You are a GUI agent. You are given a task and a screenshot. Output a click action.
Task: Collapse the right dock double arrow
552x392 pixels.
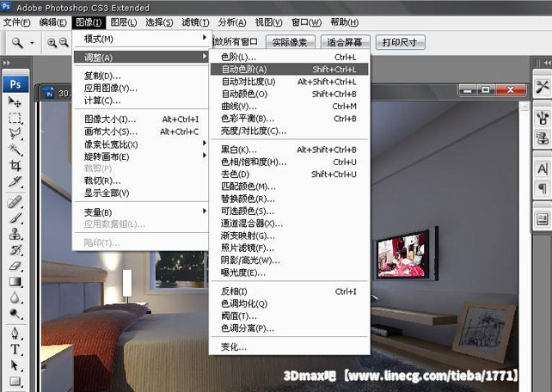(x=548, y=63)
